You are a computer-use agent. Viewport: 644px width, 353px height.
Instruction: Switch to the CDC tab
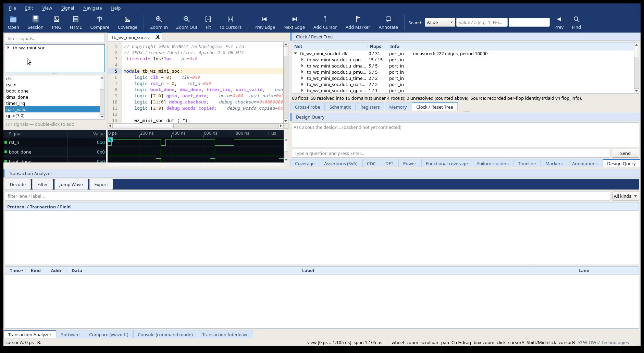click(x=371, y=163)
